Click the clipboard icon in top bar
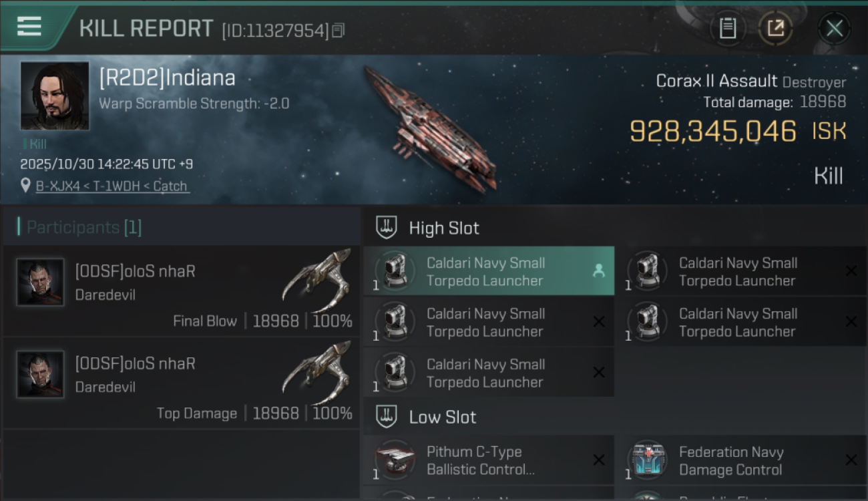 click(x=728, y=28)
